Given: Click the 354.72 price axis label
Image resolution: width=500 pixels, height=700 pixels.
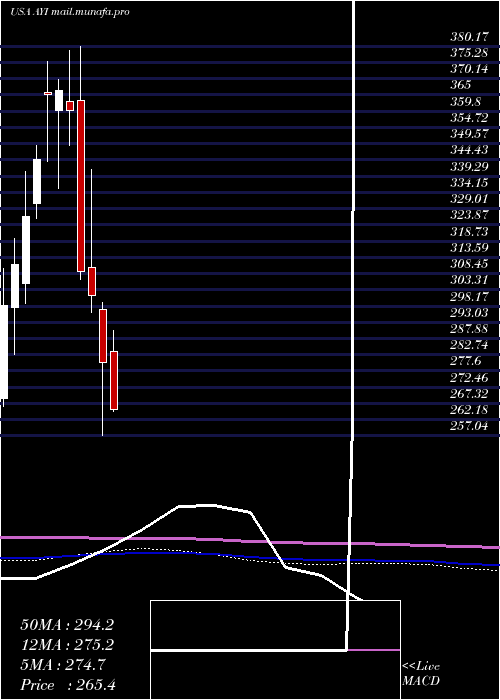Looking at the screenshot, I should 469,118.
